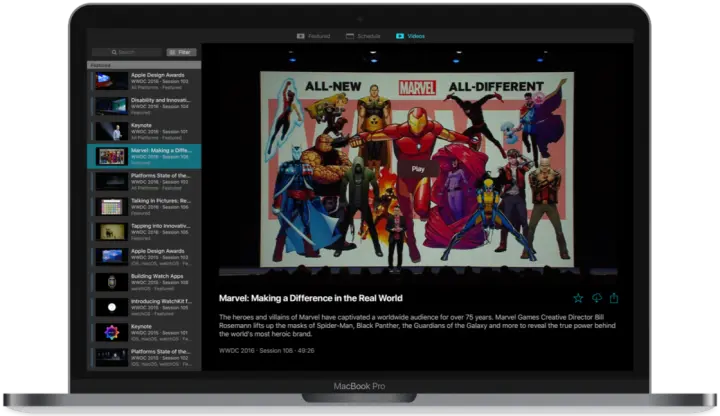
Task: Open the Tapping into Innovativ... session
Action: [144, 232]
